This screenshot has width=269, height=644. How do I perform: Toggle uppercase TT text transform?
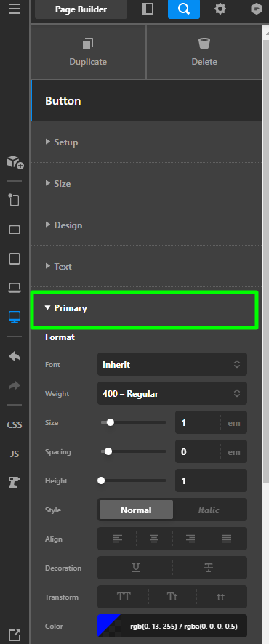(x=124, y=597)
